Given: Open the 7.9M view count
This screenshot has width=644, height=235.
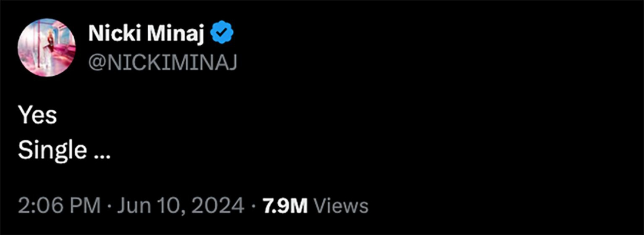Looking at the screenshot, I should pos(286,206).
